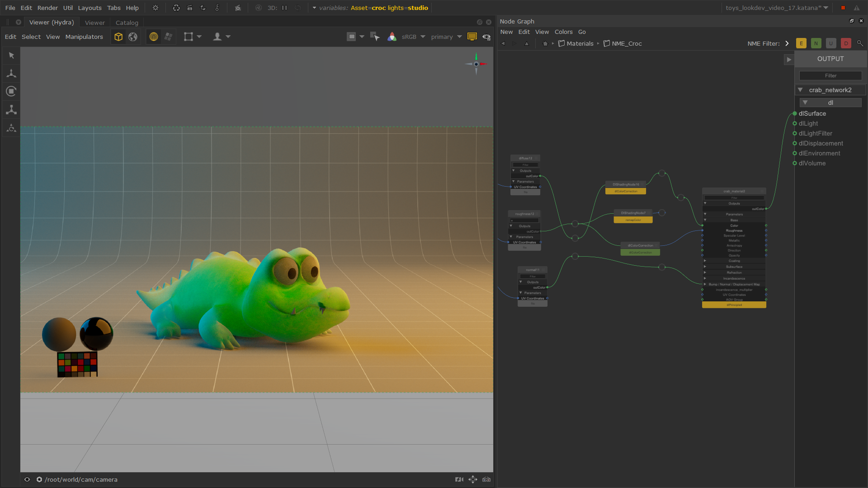Open the NME filter search icon
Screen dimensions: 868x488
(860, 43)
